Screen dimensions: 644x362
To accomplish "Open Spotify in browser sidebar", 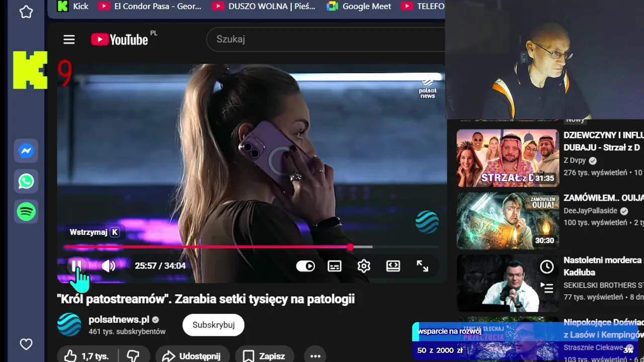I will [x=26, y=212].
